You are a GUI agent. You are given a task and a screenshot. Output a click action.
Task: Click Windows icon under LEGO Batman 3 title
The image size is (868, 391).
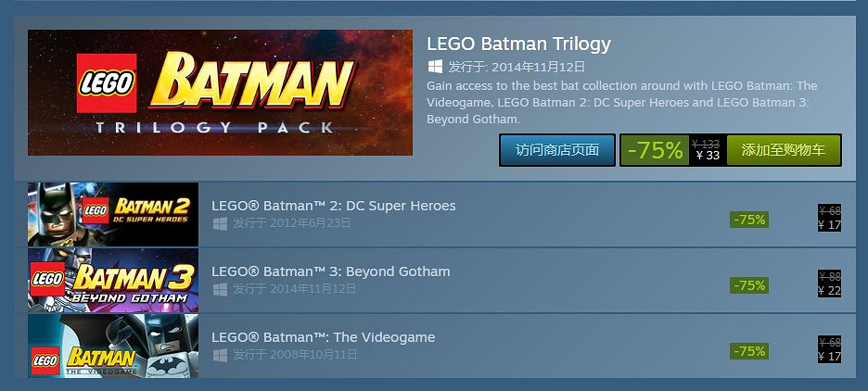(x=220, y=289)
